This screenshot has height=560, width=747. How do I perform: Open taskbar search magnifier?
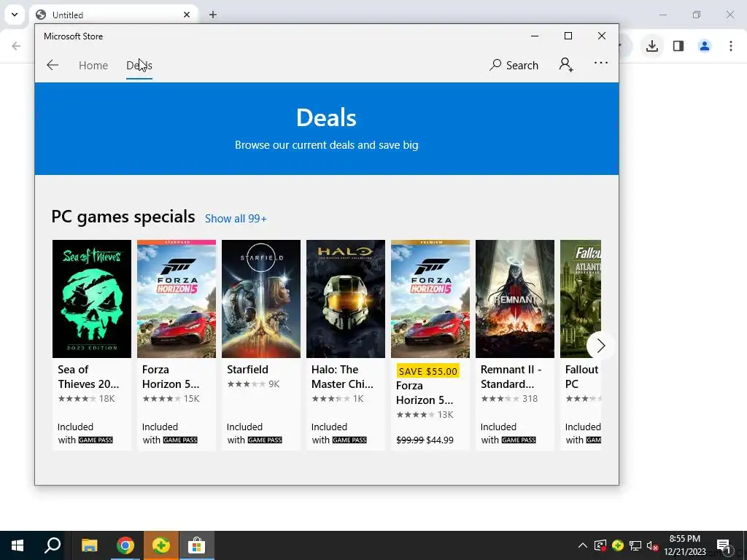pyautogui.click(x=53, y=545)
